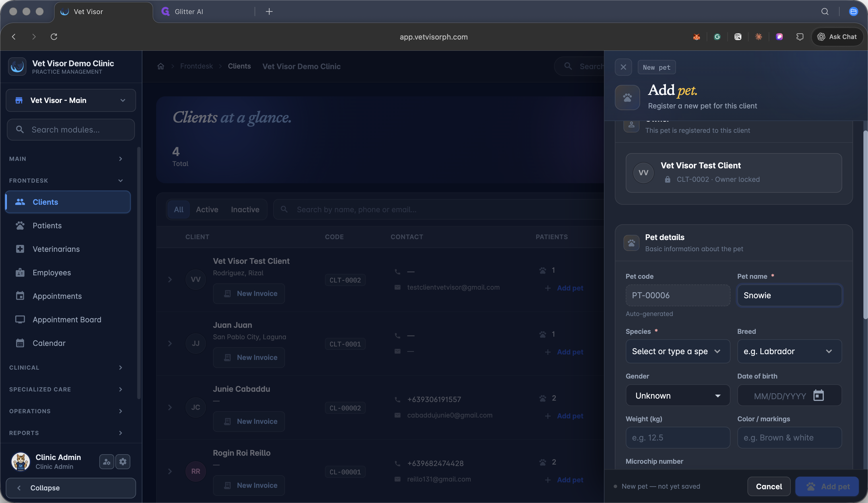Screen dimensions: 868x503
Task: Click the Add pet submit button
Action: click(827, 486)
